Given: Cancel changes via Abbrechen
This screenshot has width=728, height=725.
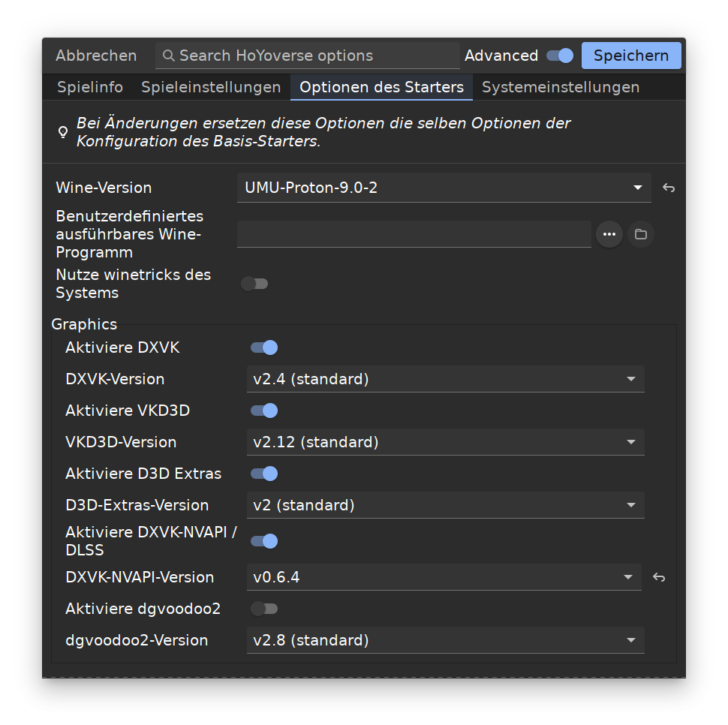Looking at the screenshot, I should (x=96, y=56).
